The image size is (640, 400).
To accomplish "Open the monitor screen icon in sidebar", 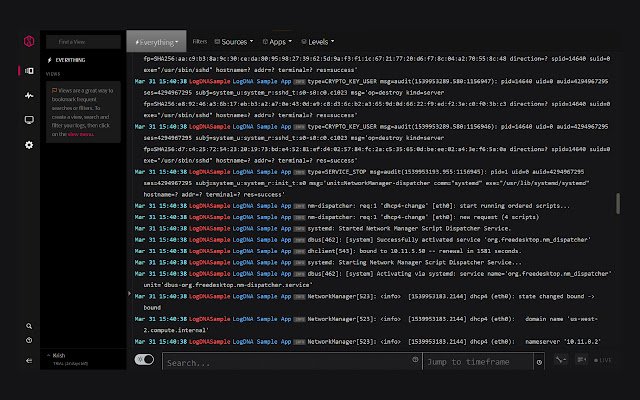I will click(29, 120).
